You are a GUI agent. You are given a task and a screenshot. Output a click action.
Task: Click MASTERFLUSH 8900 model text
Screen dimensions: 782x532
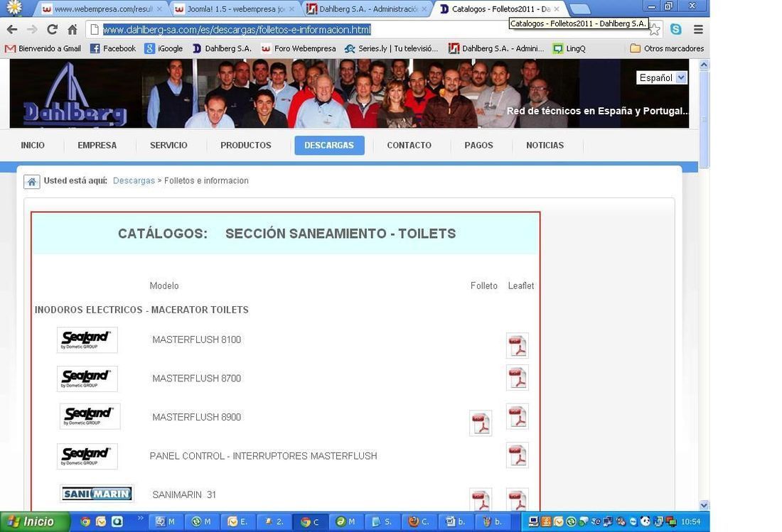click(x=196, y=416)
